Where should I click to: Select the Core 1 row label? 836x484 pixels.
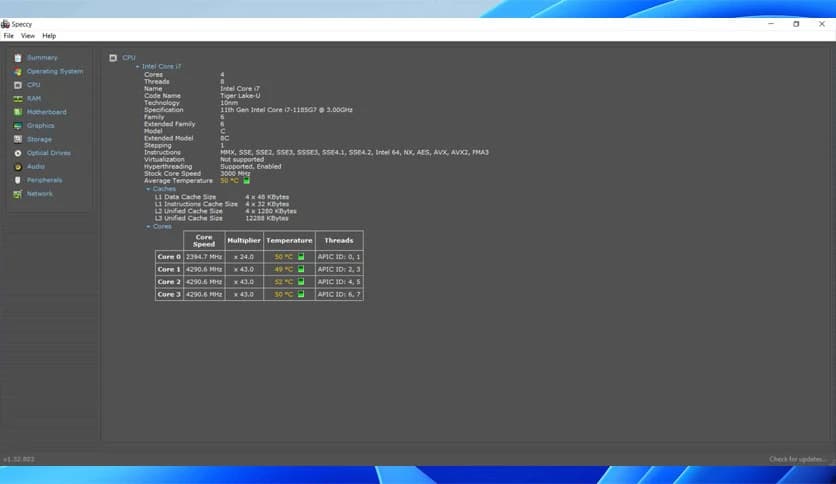coord(169,269)
